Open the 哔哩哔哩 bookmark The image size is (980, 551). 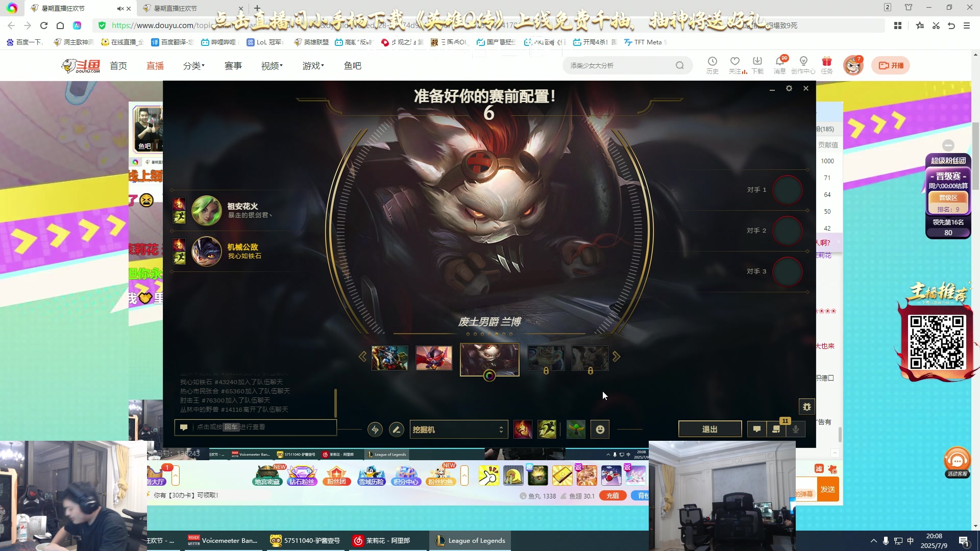[218, 42]
